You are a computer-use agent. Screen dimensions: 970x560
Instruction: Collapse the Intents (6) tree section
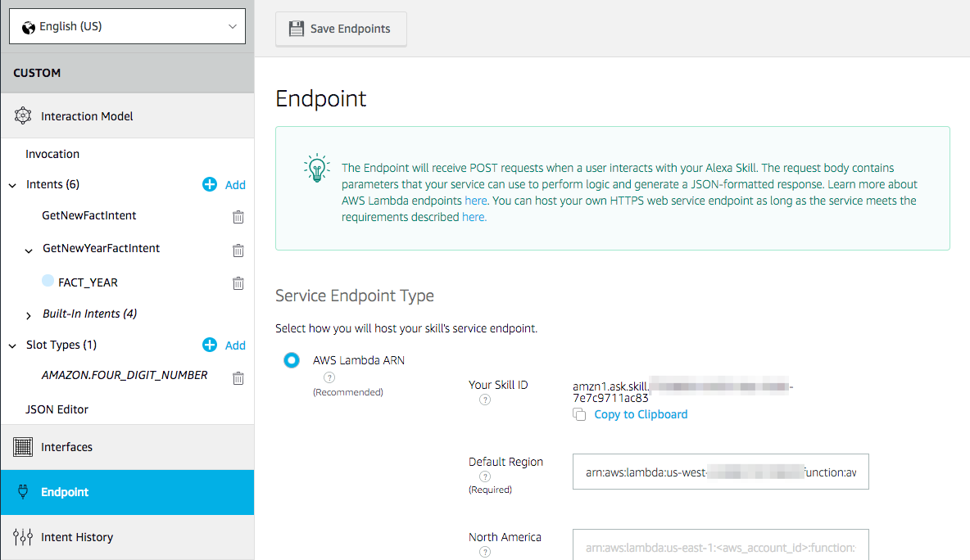[x=13, y=186]
